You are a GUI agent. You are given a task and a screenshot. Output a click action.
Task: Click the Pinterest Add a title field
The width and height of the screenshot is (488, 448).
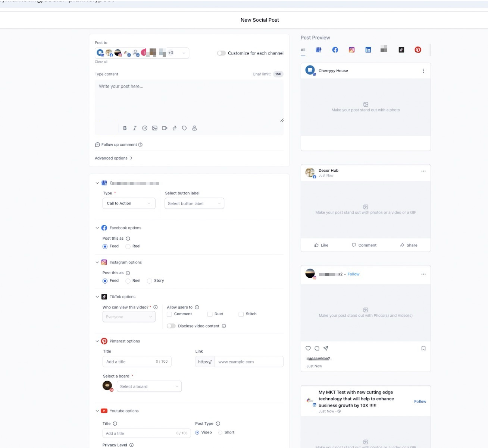point(137,362)
